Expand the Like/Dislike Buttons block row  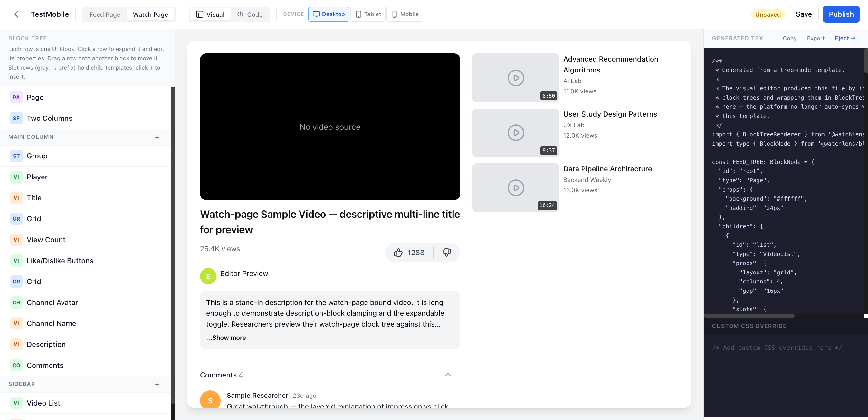tap(86, 261)
